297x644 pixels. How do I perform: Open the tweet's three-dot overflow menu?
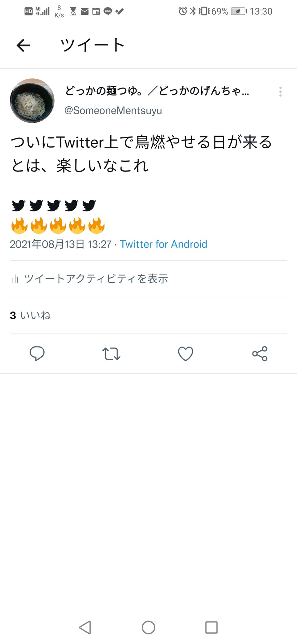(280, 92)
